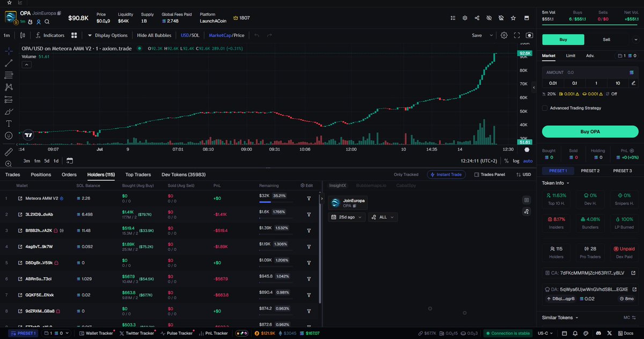
Task: Toggle Hide All Bubbles on chart
Action: [154, 35]
